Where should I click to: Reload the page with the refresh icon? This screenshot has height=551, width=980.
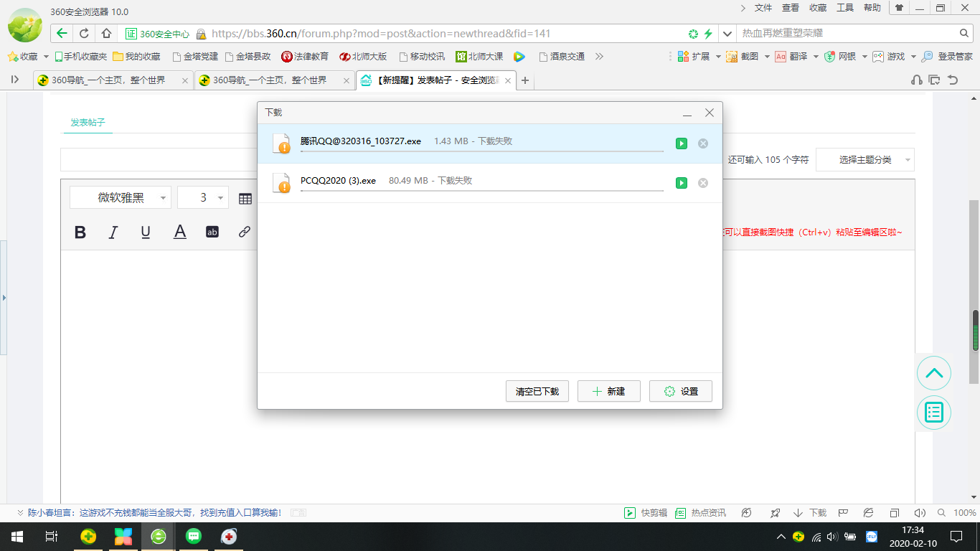click(84, 33)
